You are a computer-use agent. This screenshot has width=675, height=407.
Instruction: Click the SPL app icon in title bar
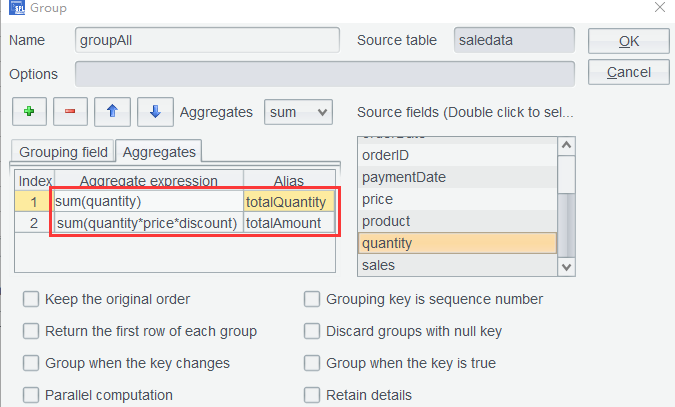click(15, 8)
